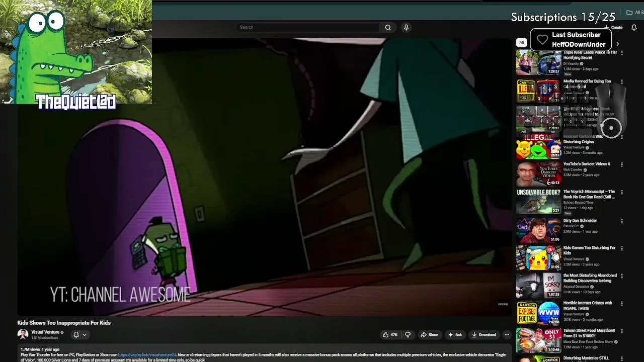
Task: Open Taiwan Street Food Marathon thumbnail
Action: pos(538,340)
